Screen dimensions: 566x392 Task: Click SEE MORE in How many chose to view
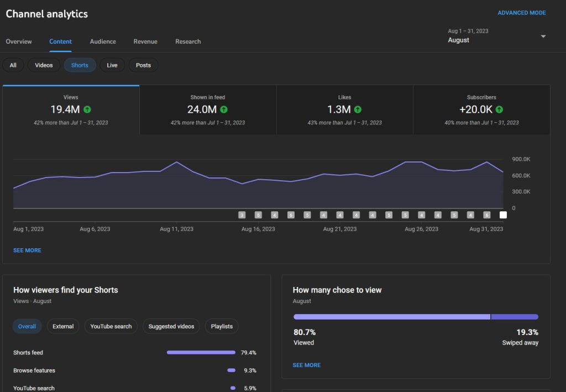[307, 365]
